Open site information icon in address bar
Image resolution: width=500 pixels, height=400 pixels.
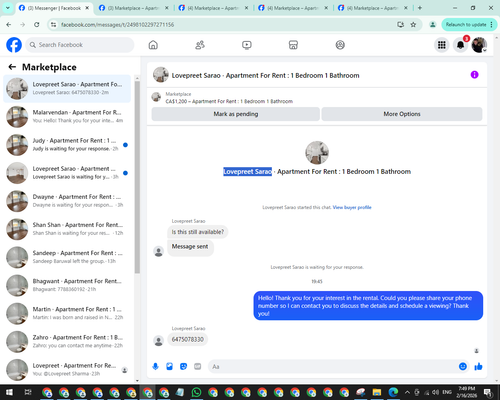tap(53, 25)
